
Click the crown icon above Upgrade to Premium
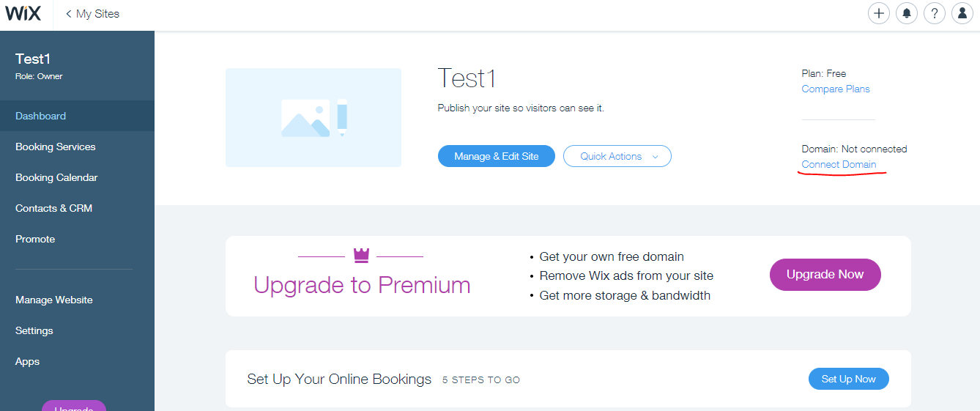(361, 255)
